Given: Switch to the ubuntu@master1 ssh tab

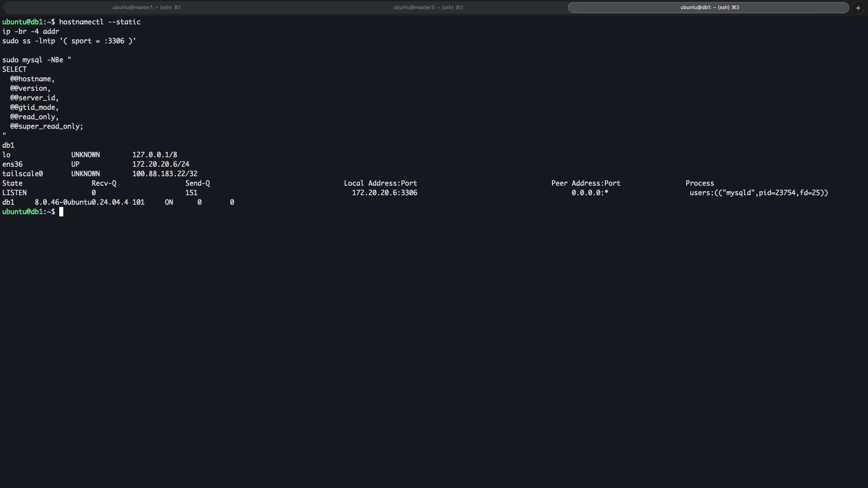Looking at the screenshot, I should 146,7.
